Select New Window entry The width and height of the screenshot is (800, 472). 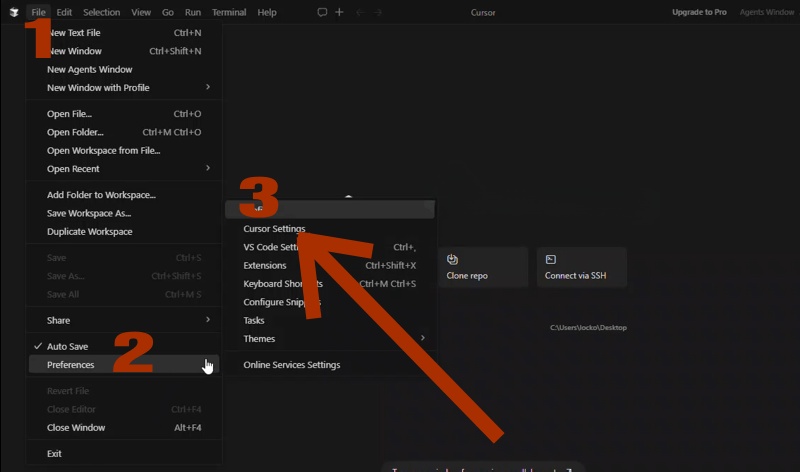point(124,51)
